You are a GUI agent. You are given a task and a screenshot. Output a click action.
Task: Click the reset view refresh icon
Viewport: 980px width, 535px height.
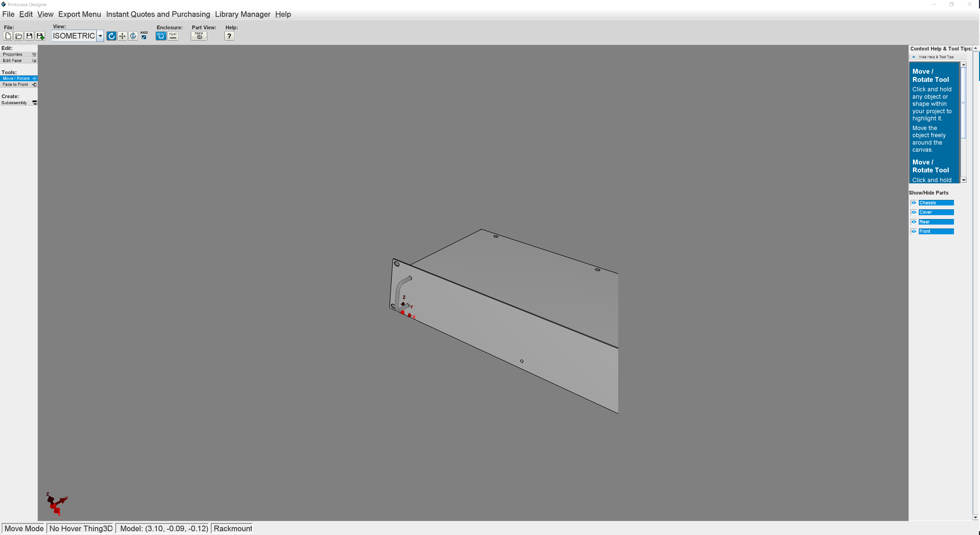(x=133, y=36)
